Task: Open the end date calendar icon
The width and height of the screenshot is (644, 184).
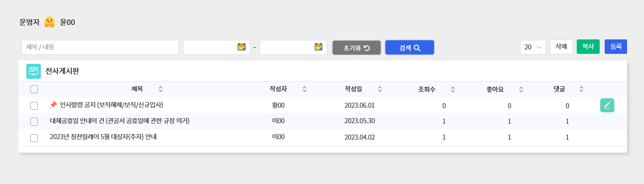Action: [319, 47]
